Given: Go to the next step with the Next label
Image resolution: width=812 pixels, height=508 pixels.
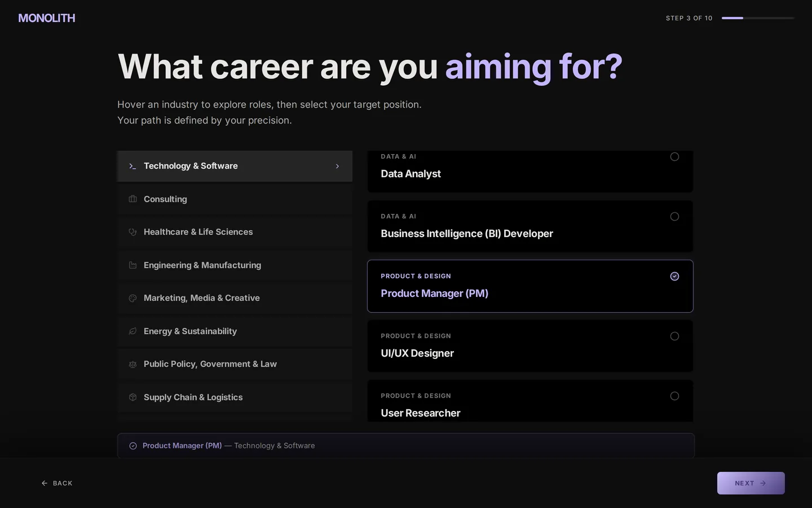Looking at the screenshot, I should click(744, 483).
